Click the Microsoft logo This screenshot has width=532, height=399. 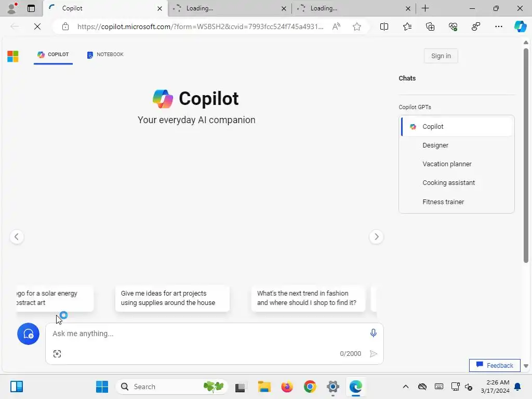tap(13, 56)
